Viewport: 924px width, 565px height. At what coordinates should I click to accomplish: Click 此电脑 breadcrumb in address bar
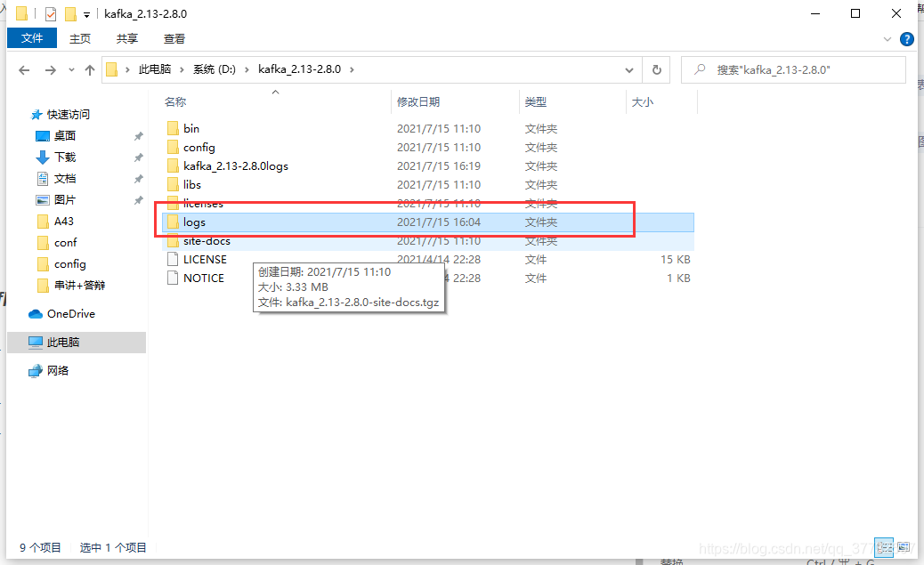click(x=155, y=69)
